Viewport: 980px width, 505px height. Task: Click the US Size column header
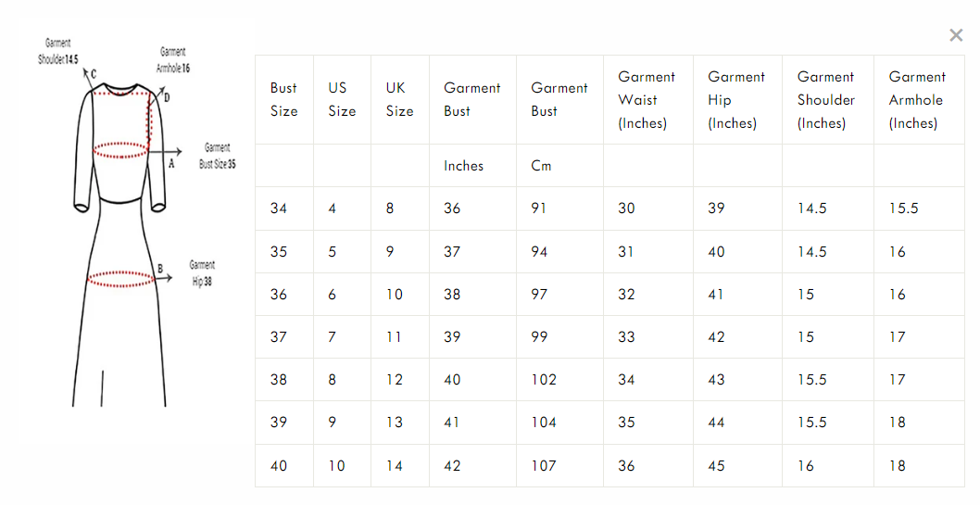[341, 99]
